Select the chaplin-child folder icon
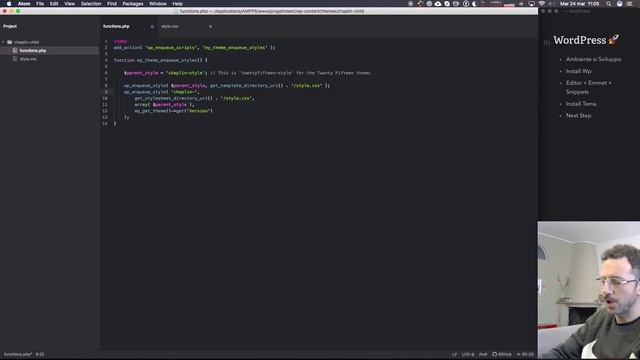Screen dimensions: 640x360 tap(9, 42)
